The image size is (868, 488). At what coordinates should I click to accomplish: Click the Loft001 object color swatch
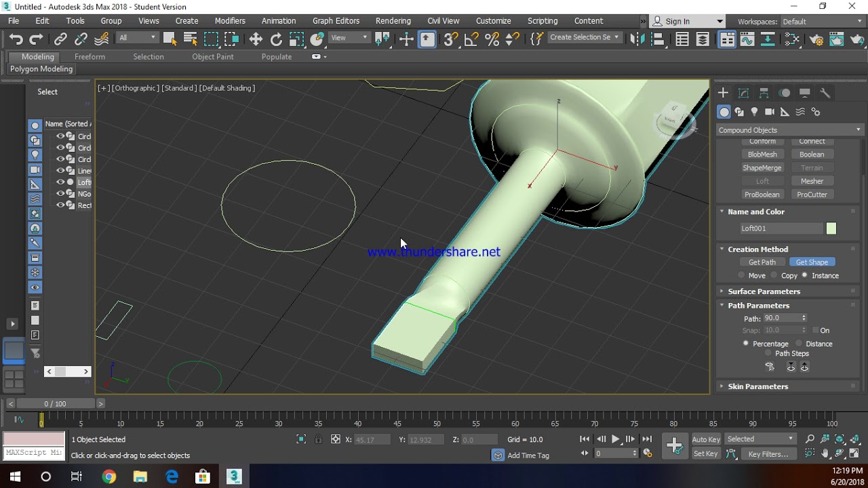(831, 228)
